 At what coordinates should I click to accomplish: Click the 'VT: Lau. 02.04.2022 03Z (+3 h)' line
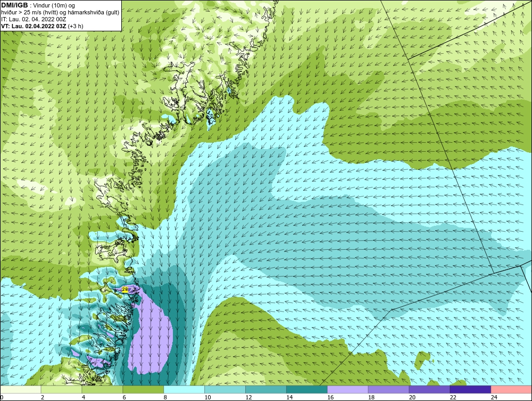[42, 26]
